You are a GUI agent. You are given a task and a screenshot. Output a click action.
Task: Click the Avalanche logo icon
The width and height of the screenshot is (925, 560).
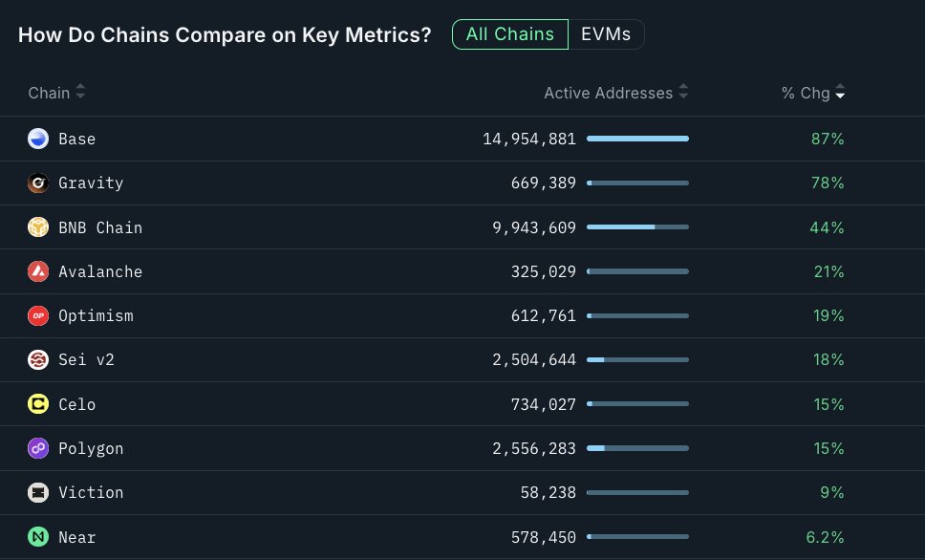point(38,271)
